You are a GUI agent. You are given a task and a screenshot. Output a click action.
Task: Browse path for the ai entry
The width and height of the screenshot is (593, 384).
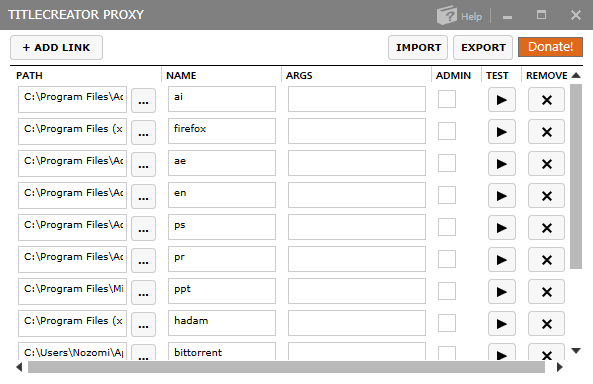point(143,101)
